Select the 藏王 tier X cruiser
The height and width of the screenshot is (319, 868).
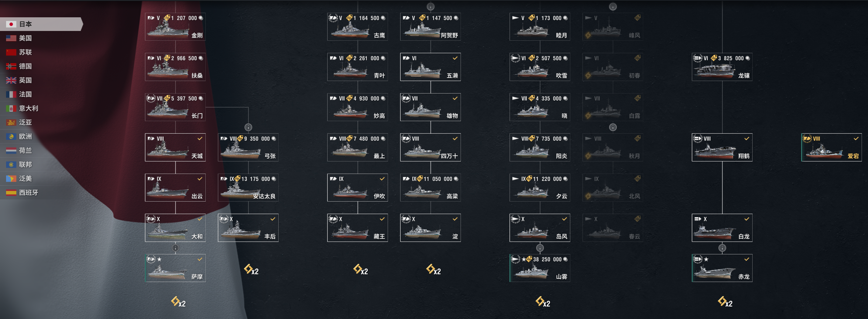click(x=358, y=228)
